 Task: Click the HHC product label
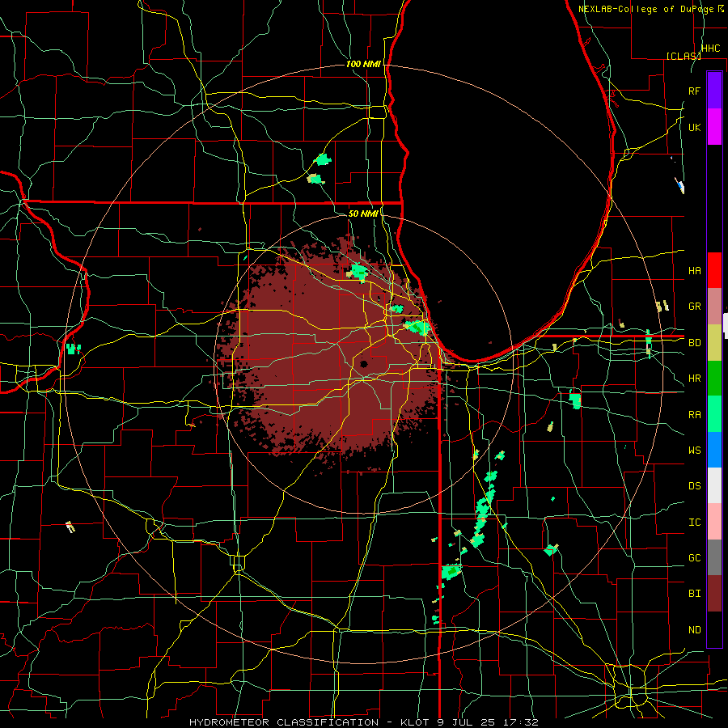point(710,49)
